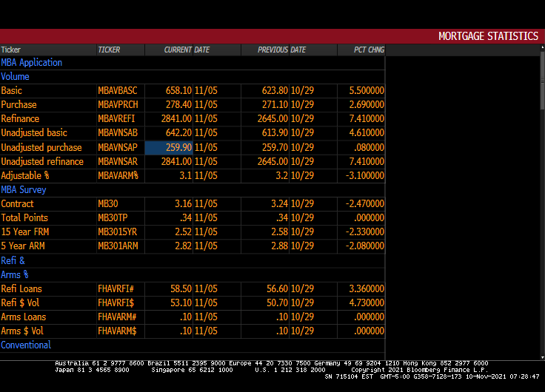Open the MBA Survey section heading
The width and height of the screenshot is (545, 392).
pyautogui.click(x=24, y=190)
